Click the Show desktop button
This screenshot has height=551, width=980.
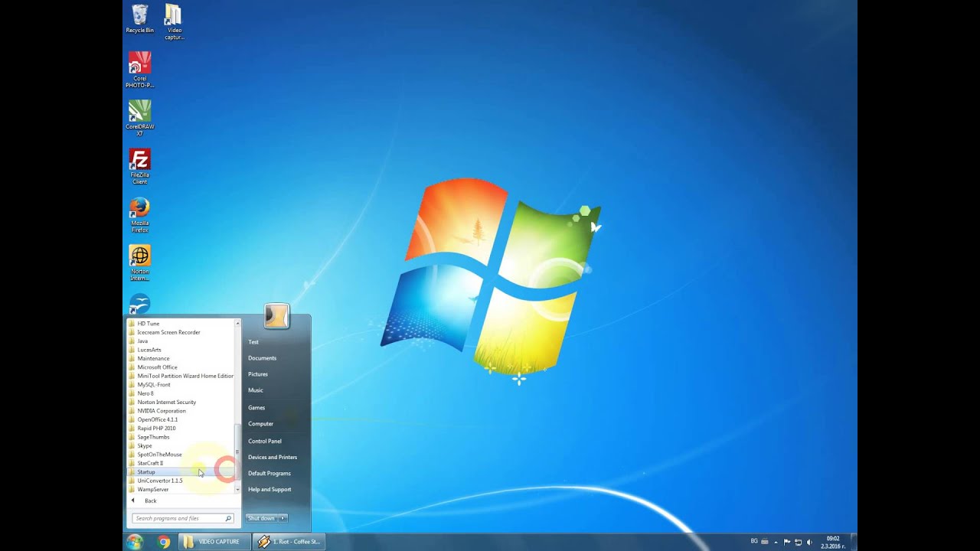coord(853,542)
